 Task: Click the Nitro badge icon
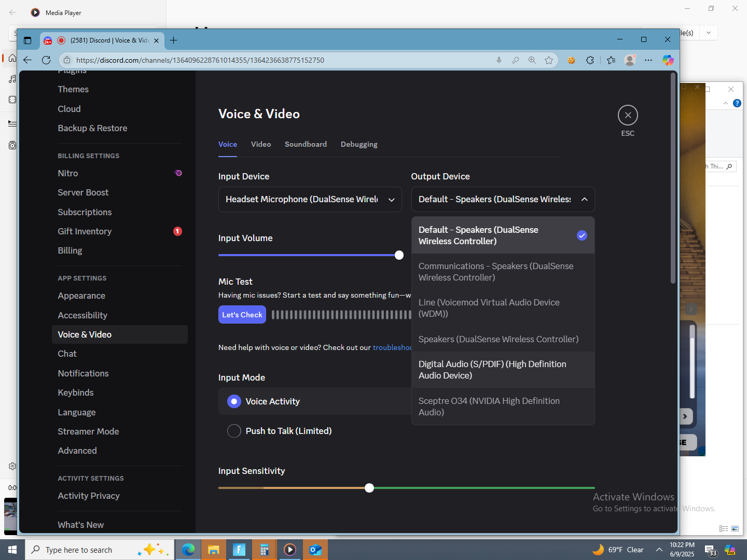tap(178, 173)
